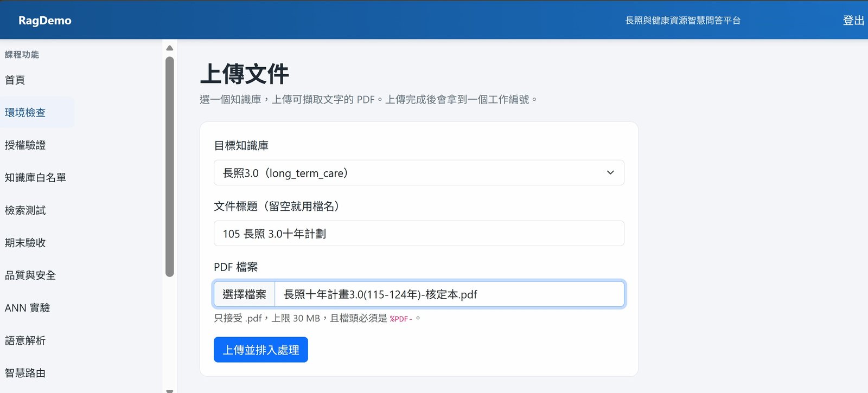Viewport: 868px width, 393px height.
Task: Navigate to 智慧路由 page
Action: pyautogui.click(x=25, y=373)
